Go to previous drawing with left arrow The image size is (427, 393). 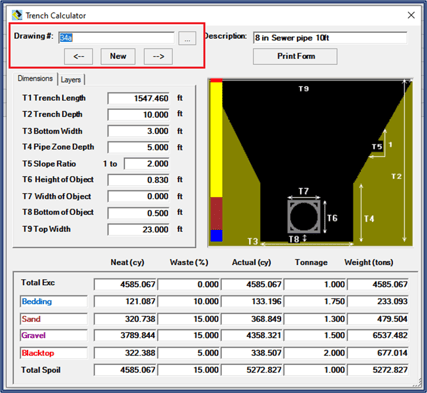[78, 56]
